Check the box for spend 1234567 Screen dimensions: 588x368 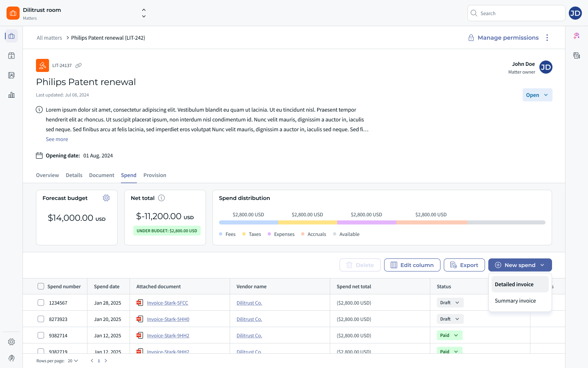[41, 303]
